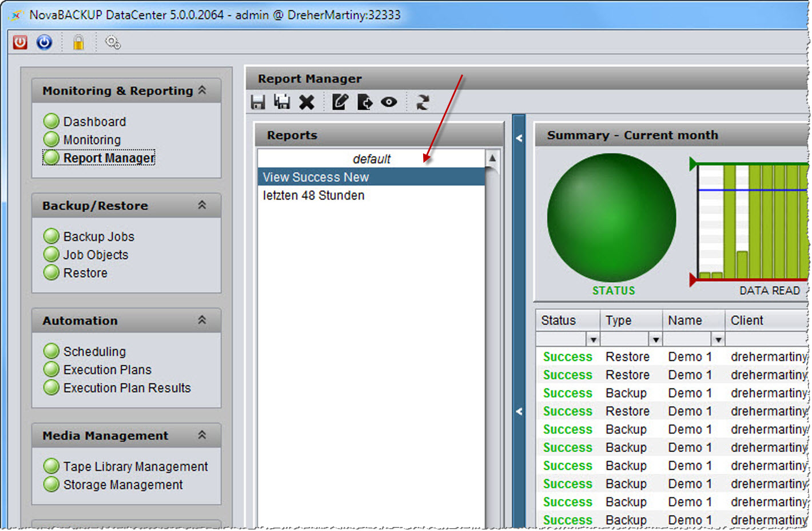Click 'Restore' in the first table row
The height and width of the screenshot is (531, 812).
click(627, 357)
